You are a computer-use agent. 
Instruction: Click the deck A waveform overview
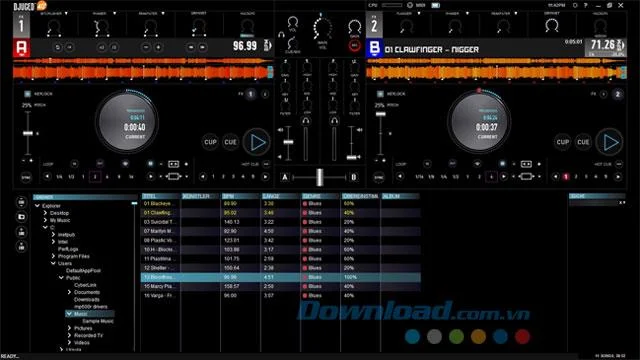tap(143, 61)
